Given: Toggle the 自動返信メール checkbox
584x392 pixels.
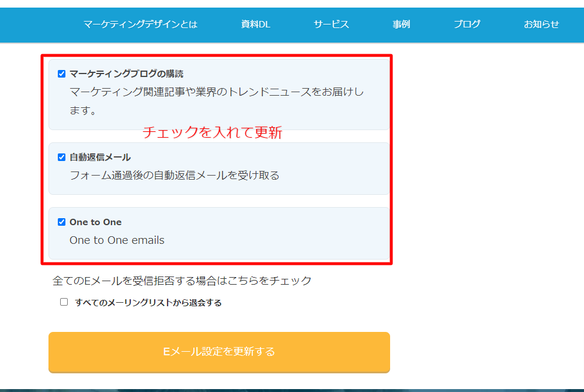Looking at the screenshot, I should 61,157.
